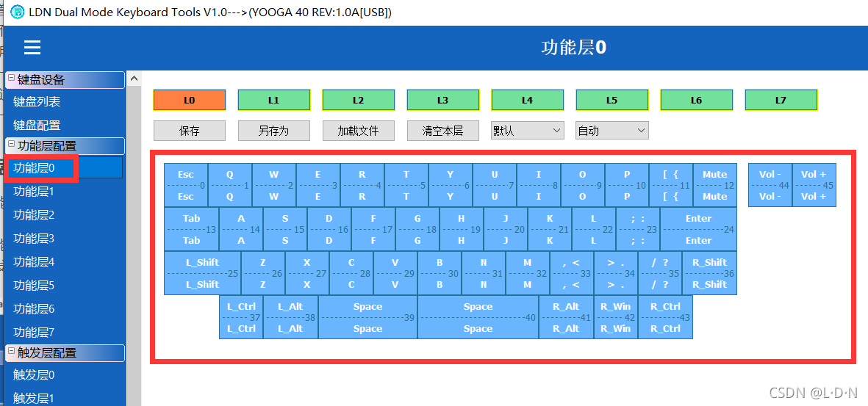Select the R_Win key number 42
This screenshot has height=406, width=868.
[x=616, y=317]
